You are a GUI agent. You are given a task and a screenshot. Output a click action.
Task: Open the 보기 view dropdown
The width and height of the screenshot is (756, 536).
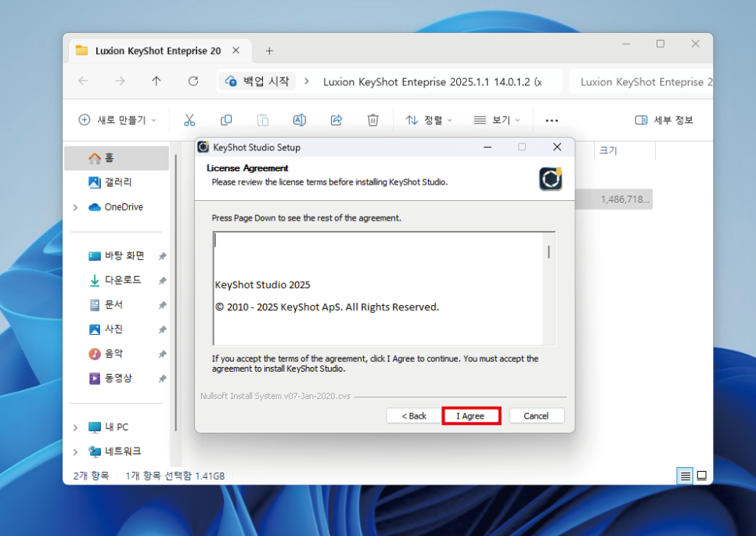pos(497,120)
